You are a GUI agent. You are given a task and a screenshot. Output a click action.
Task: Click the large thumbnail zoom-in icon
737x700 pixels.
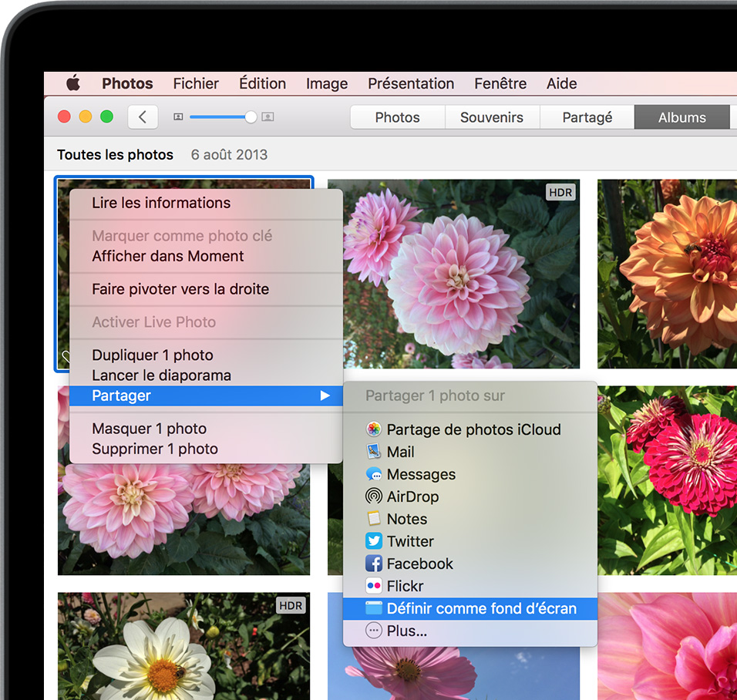pos(268,117)
